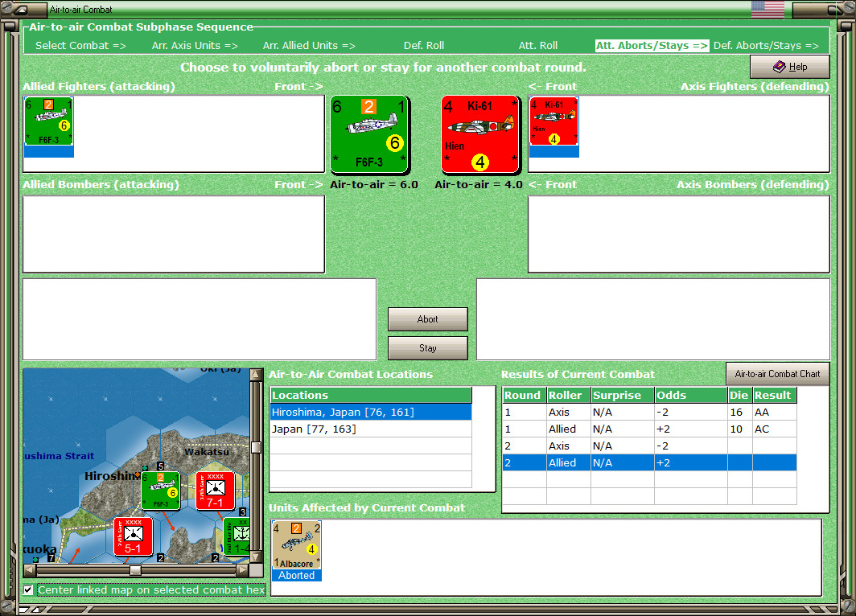
Task: Click the map vertical scrollbar thumb
Action: pyautogui.click(x=256, y=447)
